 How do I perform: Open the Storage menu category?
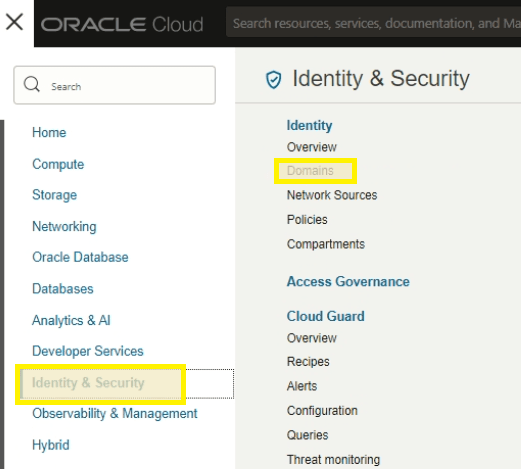tap(54, 195)
